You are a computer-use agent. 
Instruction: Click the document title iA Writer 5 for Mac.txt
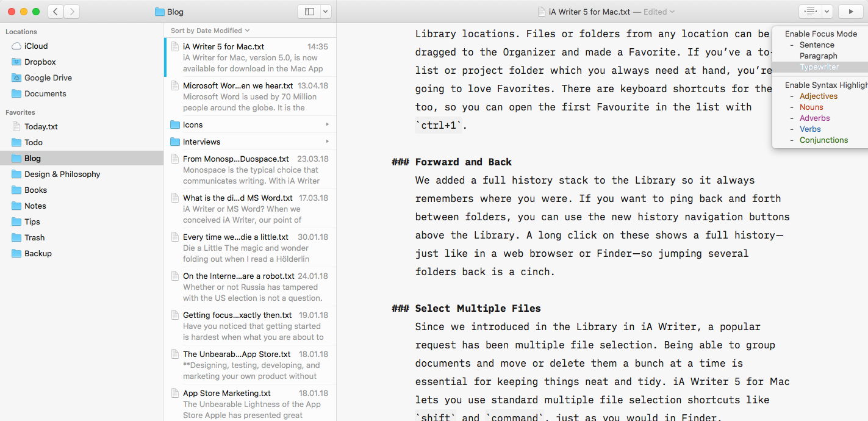pyautogui.click(x=589, y=12)
